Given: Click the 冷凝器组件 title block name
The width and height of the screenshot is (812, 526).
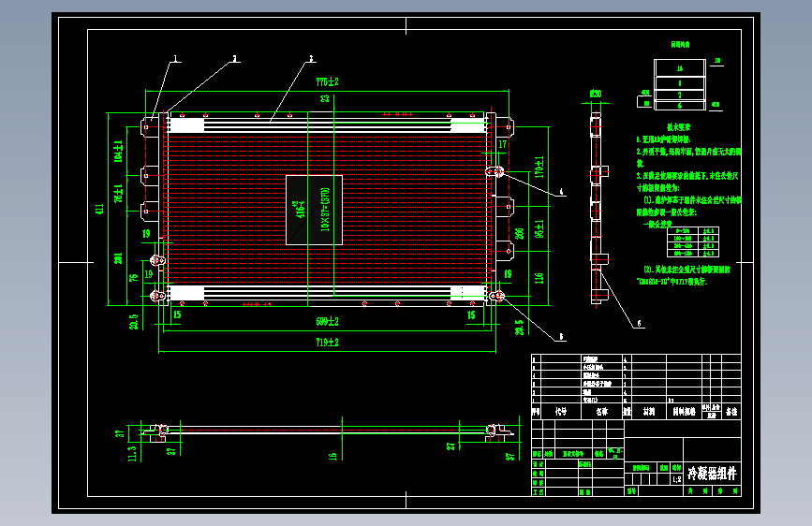Looking at the screenshot, I should pyautogui.click(x=712, y=473).
